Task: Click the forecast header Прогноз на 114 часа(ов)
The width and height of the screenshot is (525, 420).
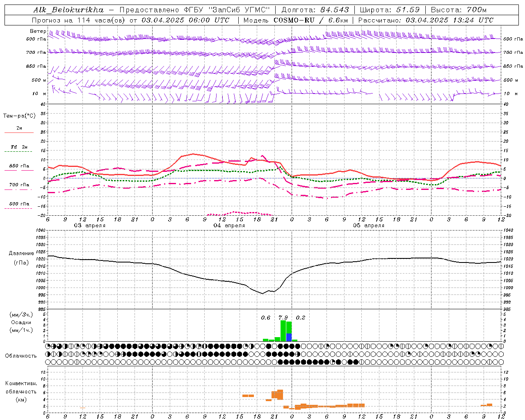Action: point(79,20)
